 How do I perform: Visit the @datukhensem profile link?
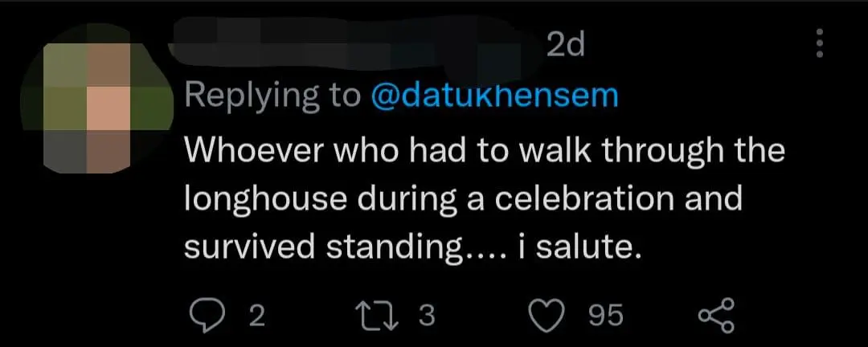pos(493,96)
